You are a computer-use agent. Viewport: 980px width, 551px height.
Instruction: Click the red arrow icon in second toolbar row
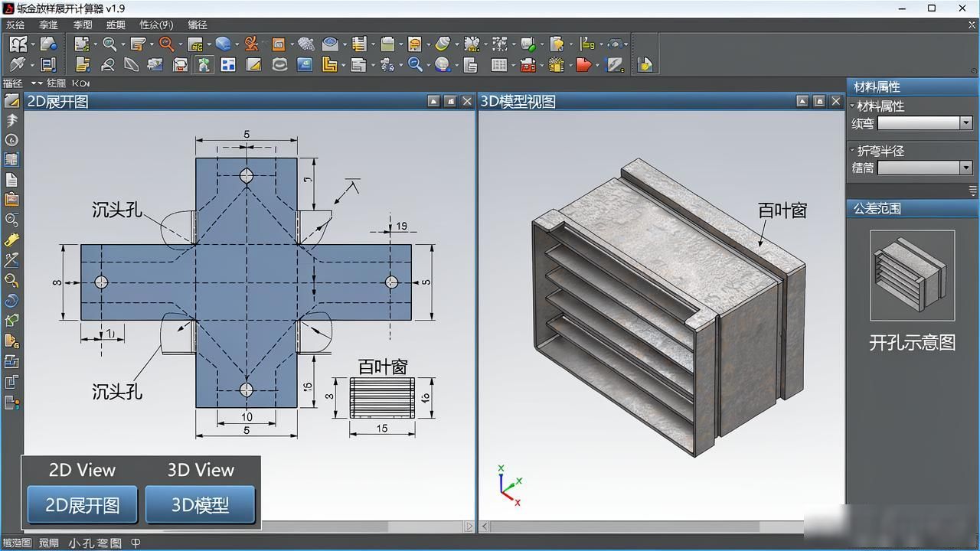(x=584, y=65)
